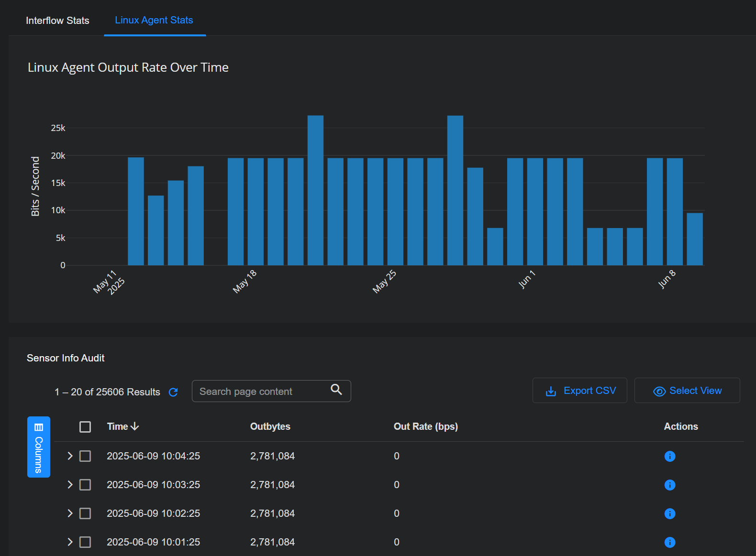Expand the 2025-06-09 10:04:25 row
This screenshot has height=556, width=756.
pos(70,456)
